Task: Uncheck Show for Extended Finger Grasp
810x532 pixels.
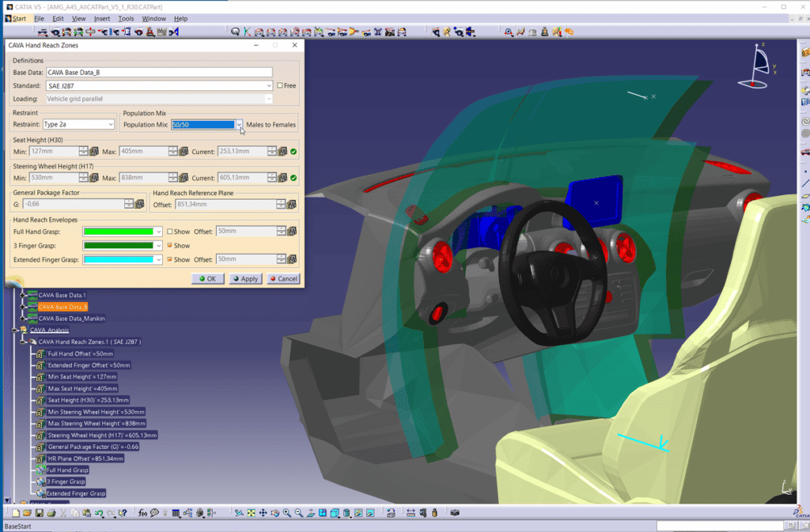Action: (169, 259)
